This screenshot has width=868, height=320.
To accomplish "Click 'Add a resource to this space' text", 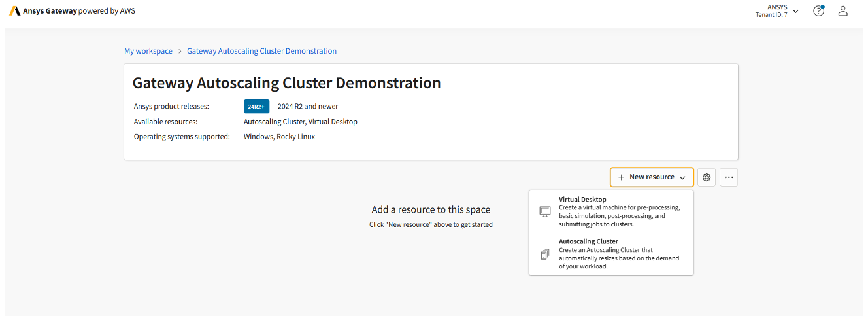I will click(x=431, y=210).
